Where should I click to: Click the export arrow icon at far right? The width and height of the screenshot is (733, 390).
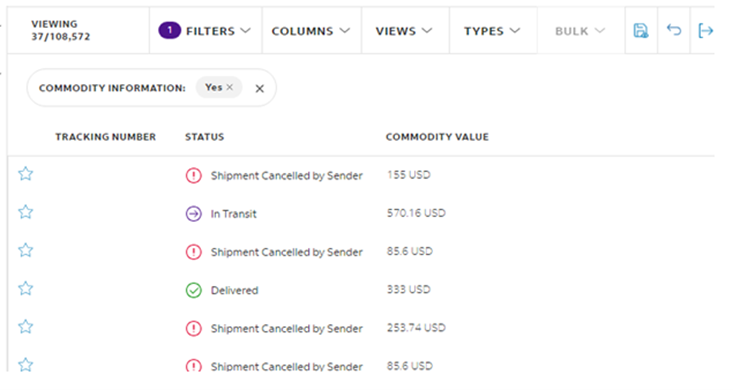705,31
